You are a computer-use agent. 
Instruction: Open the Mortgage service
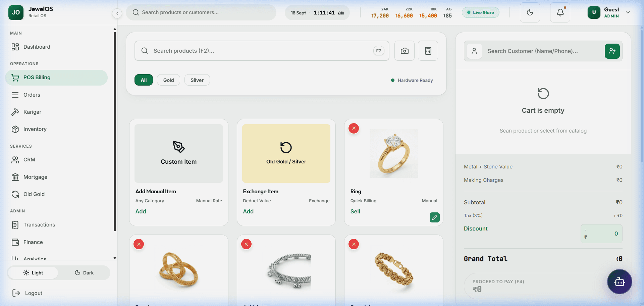click(56, 177)
